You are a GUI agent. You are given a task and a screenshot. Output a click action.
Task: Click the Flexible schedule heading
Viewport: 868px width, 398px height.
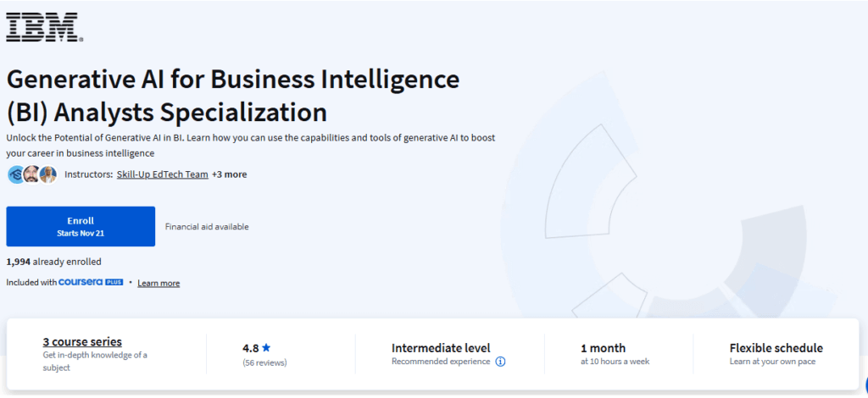[776, 348]
